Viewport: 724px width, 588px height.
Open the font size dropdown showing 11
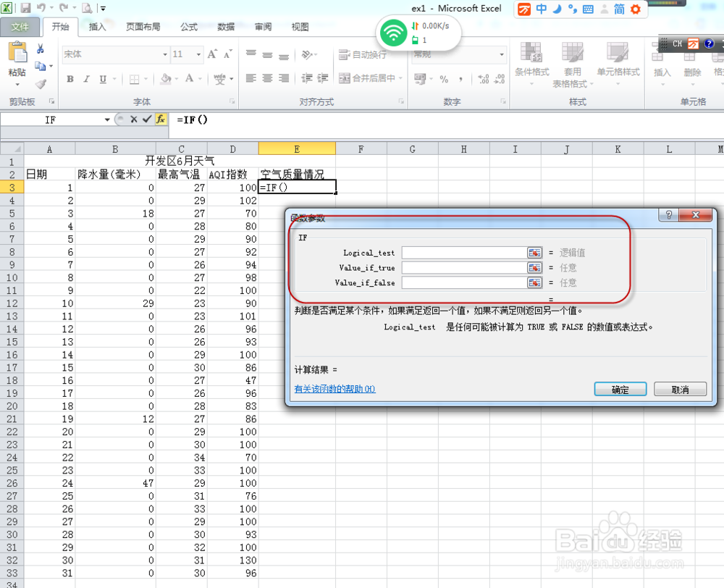[198, 54]
